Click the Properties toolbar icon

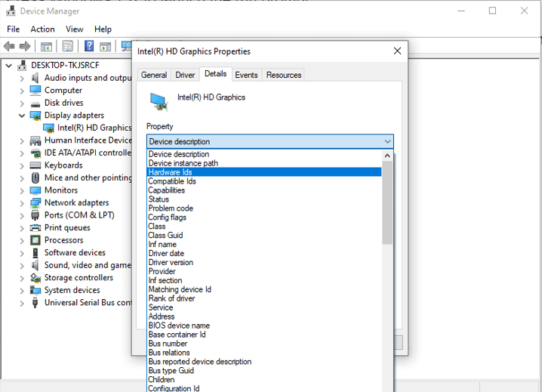point(68,46)
